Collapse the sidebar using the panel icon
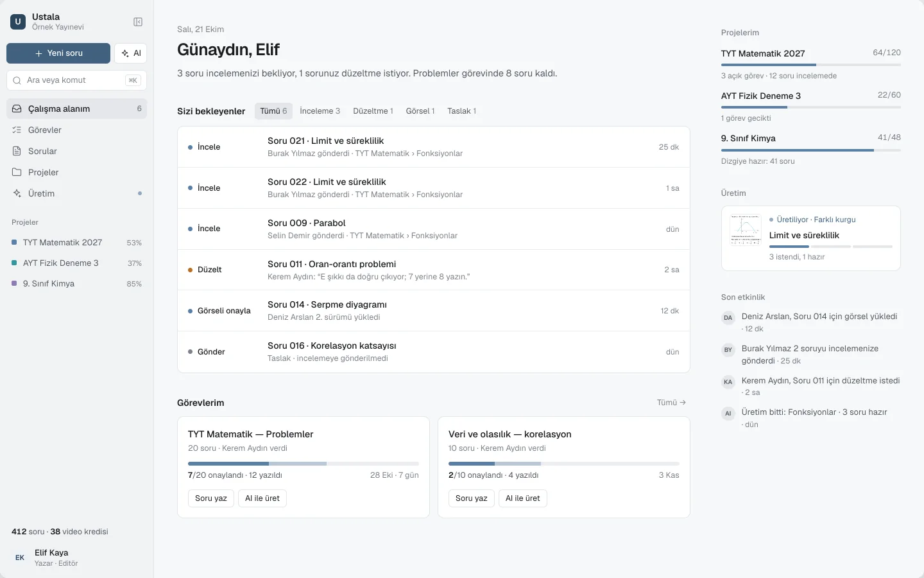This screenshot has width=924, height=578. coord(138,22)
